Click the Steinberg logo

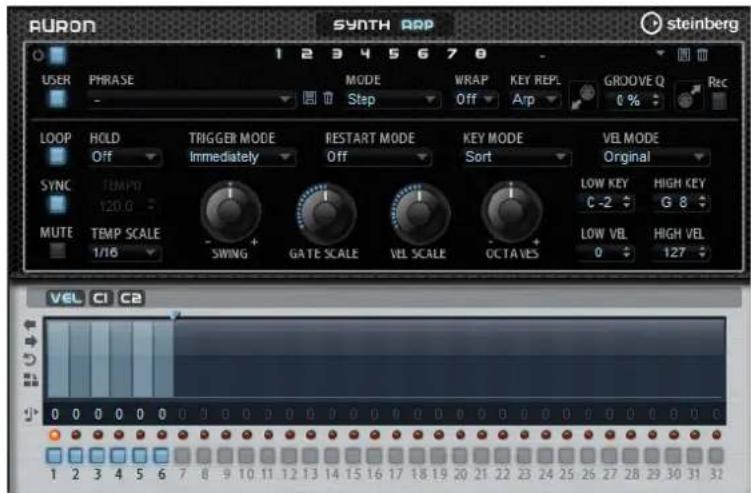coord(689,23)
